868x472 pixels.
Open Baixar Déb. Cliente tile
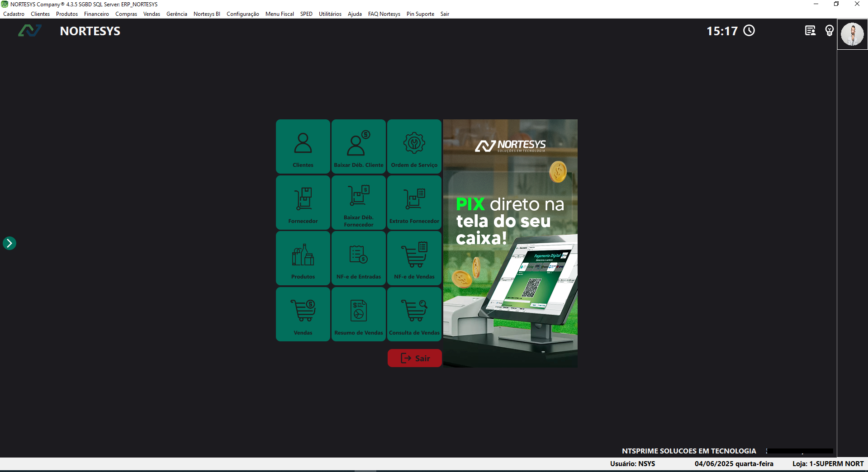click(x=358, y=146)
